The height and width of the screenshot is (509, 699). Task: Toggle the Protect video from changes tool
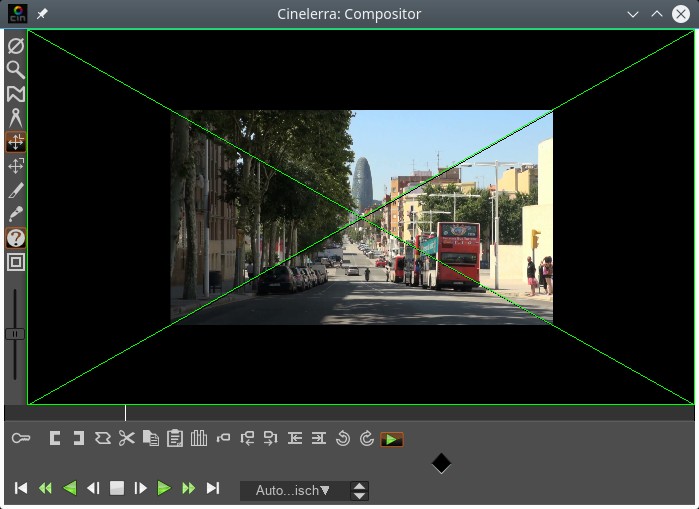click(15, 45)
